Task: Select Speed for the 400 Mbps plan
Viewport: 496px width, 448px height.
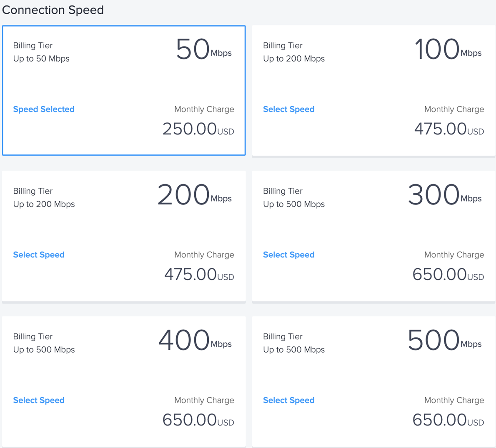Action: (39, 400)
